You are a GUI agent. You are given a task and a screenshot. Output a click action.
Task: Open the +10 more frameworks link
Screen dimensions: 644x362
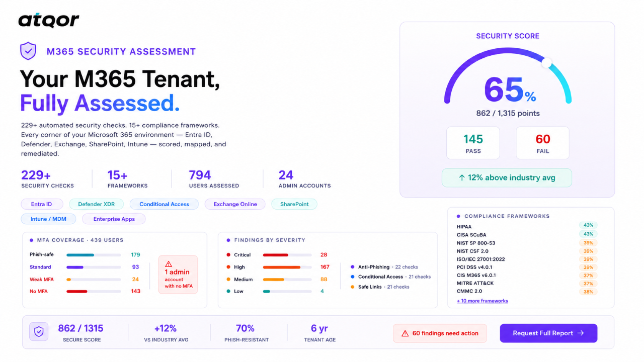[482, 301]
